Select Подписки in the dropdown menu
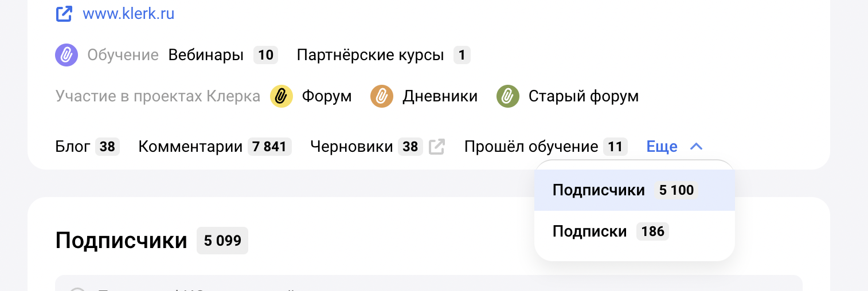This screenshot has width=868, height=291. point(635,231)
